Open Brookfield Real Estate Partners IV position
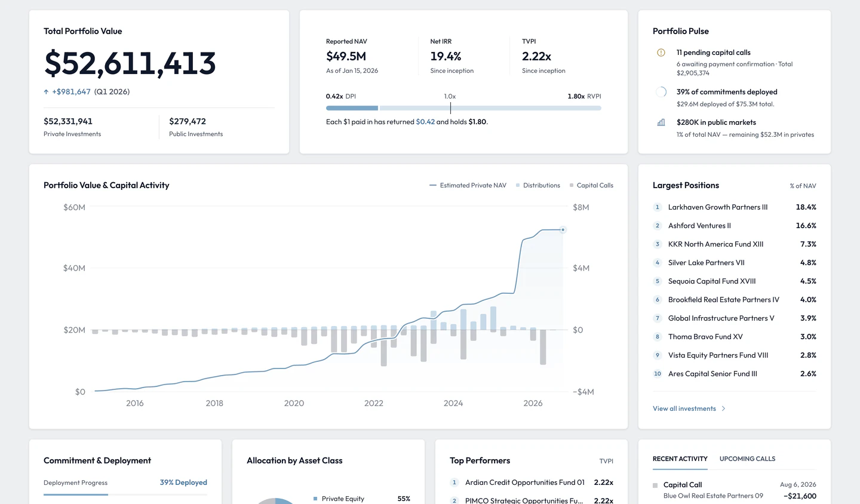 pyautogui.click(x=735, y=300)
